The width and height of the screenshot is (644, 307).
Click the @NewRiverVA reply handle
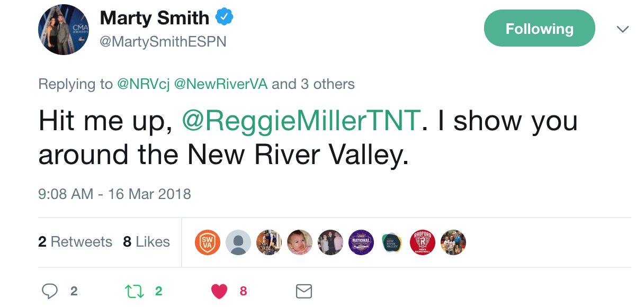[221, 84]
